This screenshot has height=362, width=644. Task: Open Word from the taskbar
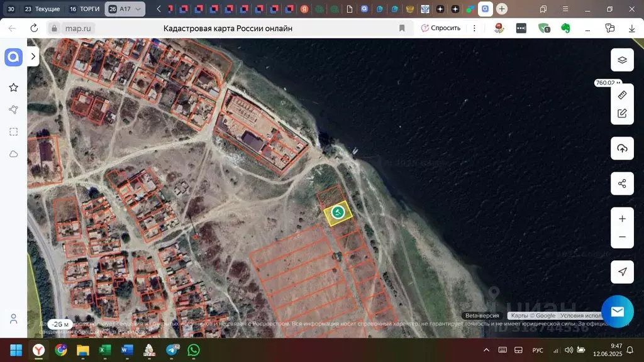pyautogui.click(x=127, y=350)
